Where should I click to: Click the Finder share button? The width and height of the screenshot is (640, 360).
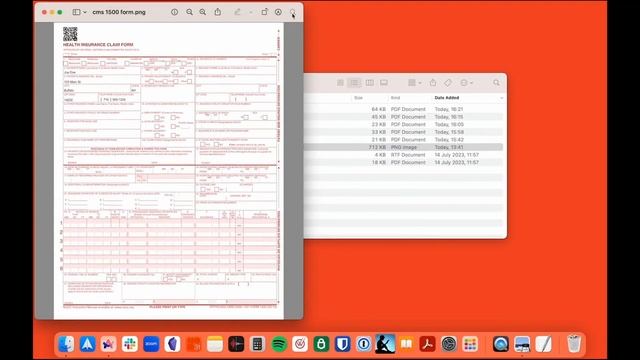[433, 82]
